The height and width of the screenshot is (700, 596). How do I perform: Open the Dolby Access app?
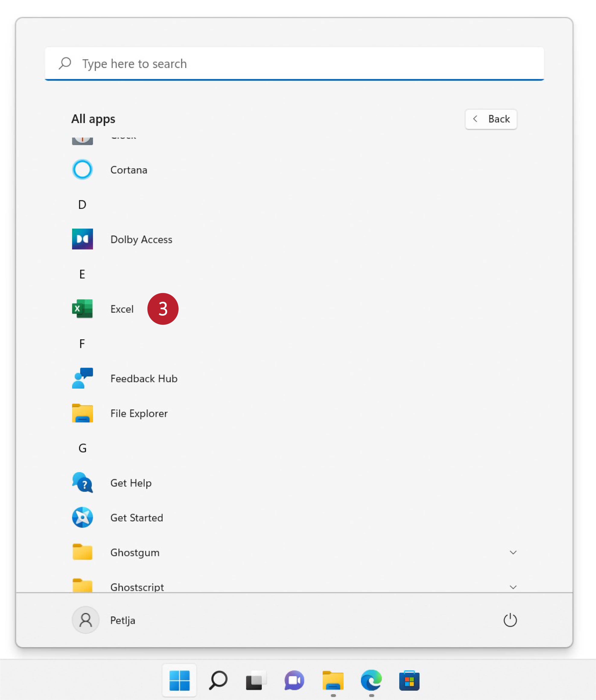pyautogui.click(x=141, y=239)
